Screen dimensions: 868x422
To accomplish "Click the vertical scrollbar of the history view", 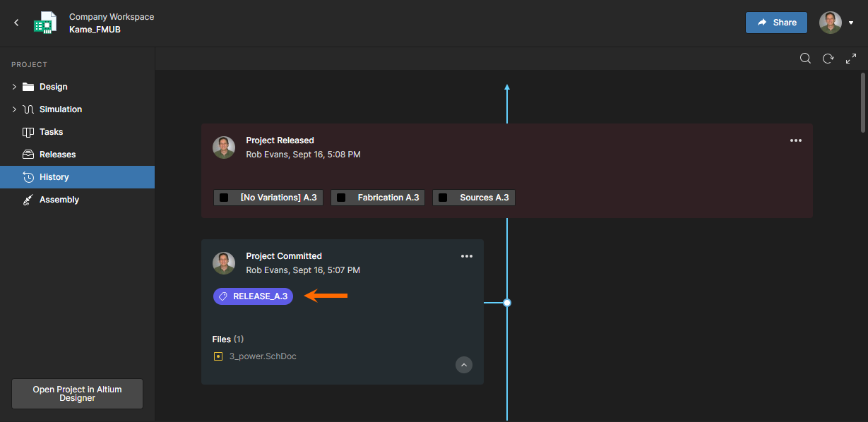I will coord(863,102).
